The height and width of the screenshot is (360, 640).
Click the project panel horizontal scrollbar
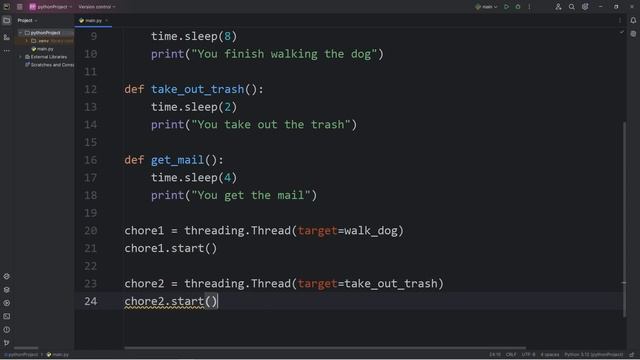pyautogui.click(x=26, y=348)
